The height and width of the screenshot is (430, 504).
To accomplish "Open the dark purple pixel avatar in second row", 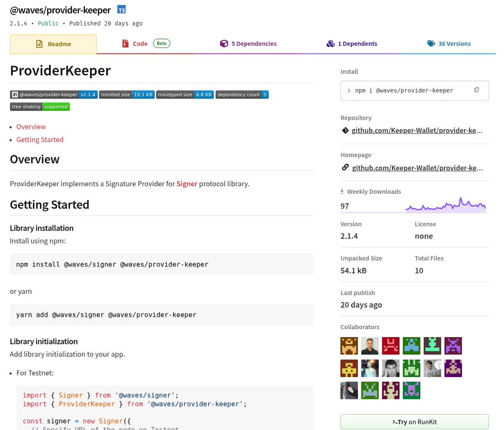I will pyautogui.click(x=453, y=368).
